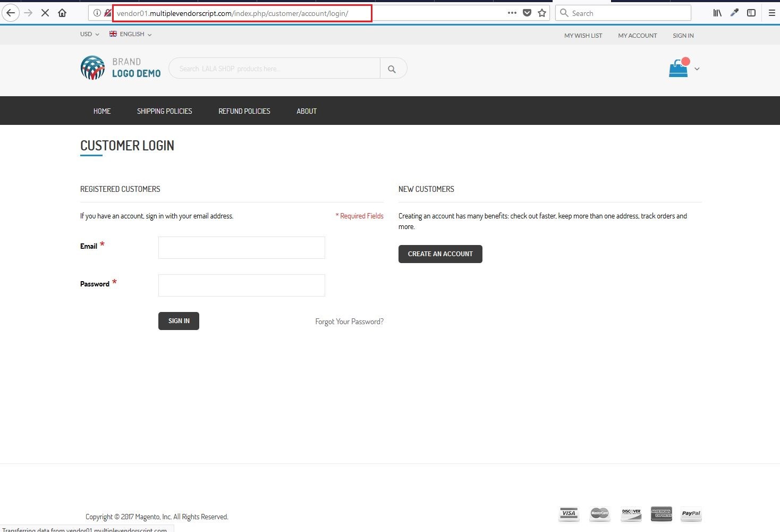Screen dimensions: 780x532
Task: Open the Forgot Your Password link
Action: pyautogui.click(x=349, y=321)
